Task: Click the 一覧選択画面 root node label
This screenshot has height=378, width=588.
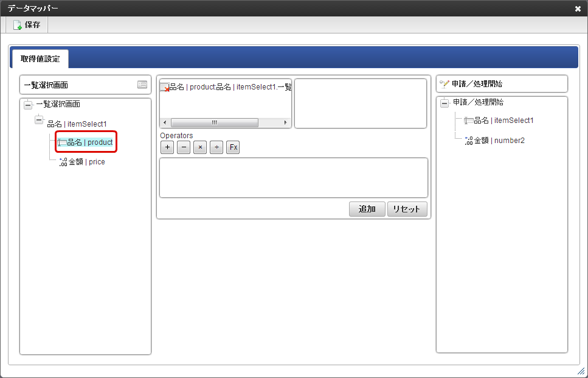Action: pyautogui.click(x=58, y=104)
